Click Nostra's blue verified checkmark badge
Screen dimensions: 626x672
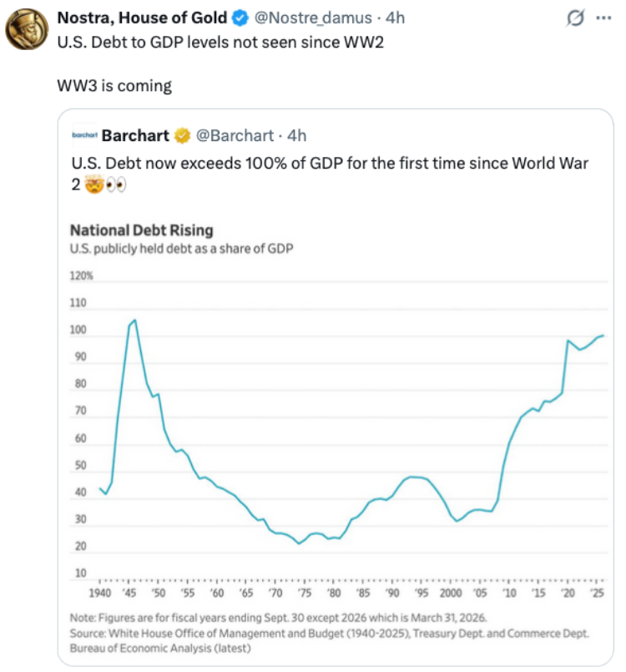point(240,18)
